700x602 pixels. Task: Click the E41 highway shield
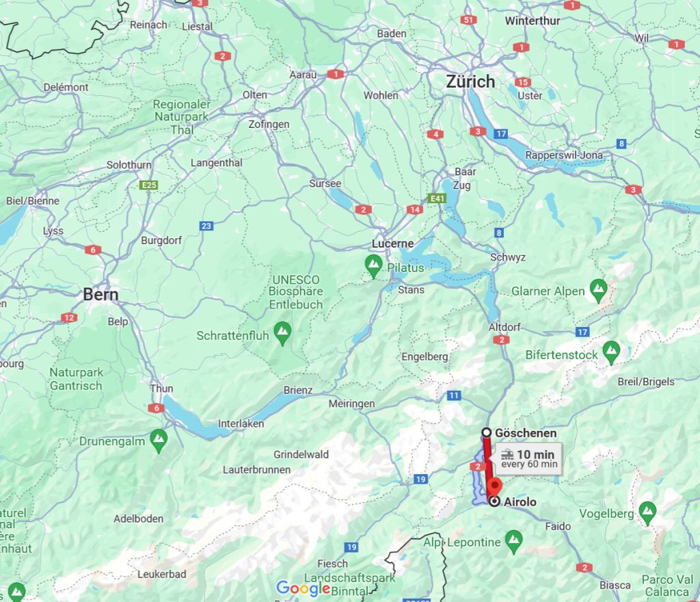[437, 198]
